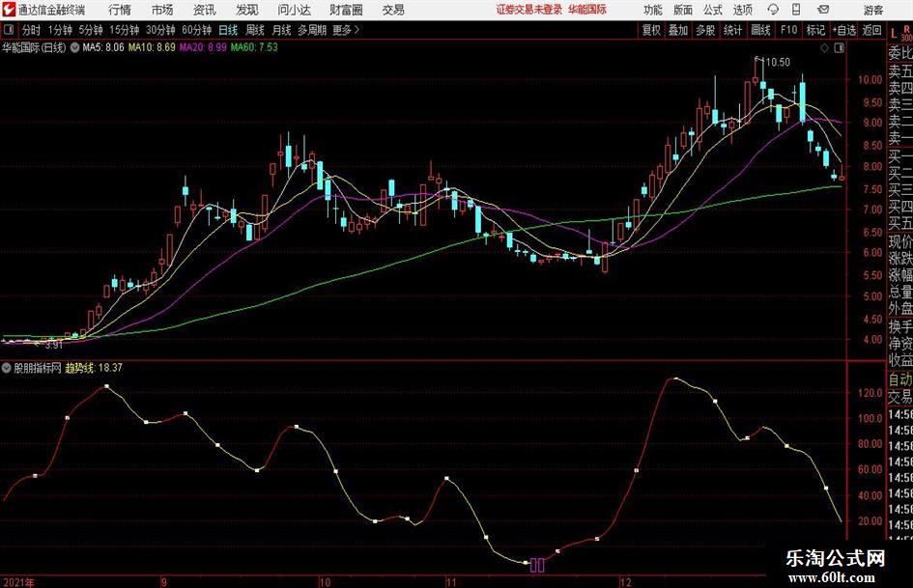Click the 游客 guest account label
This screenshot has height=588, width=913.
click(x=873, y=10)
